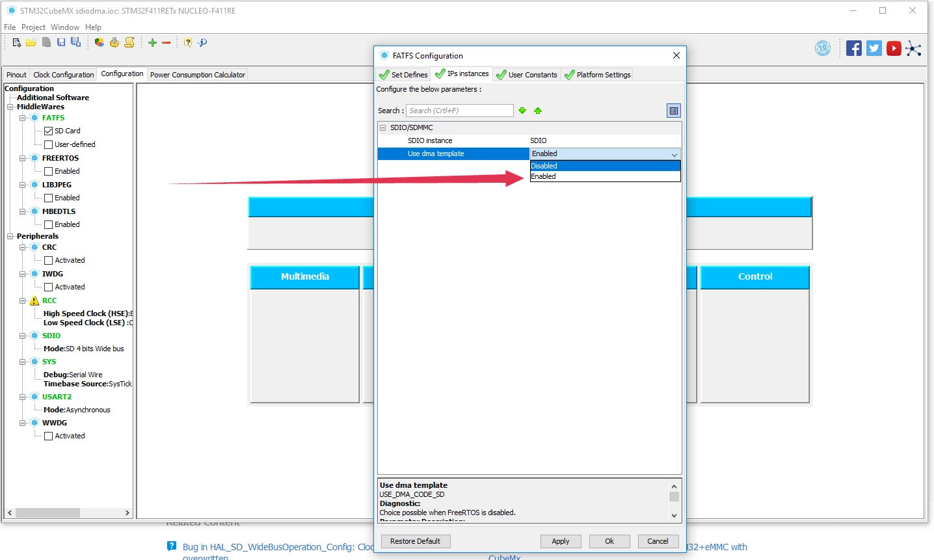Image resolution: width=934 pixels, height=560 pixels.
Task: Click the colored-cubes Generate Report icon
Action: point(100,42)
